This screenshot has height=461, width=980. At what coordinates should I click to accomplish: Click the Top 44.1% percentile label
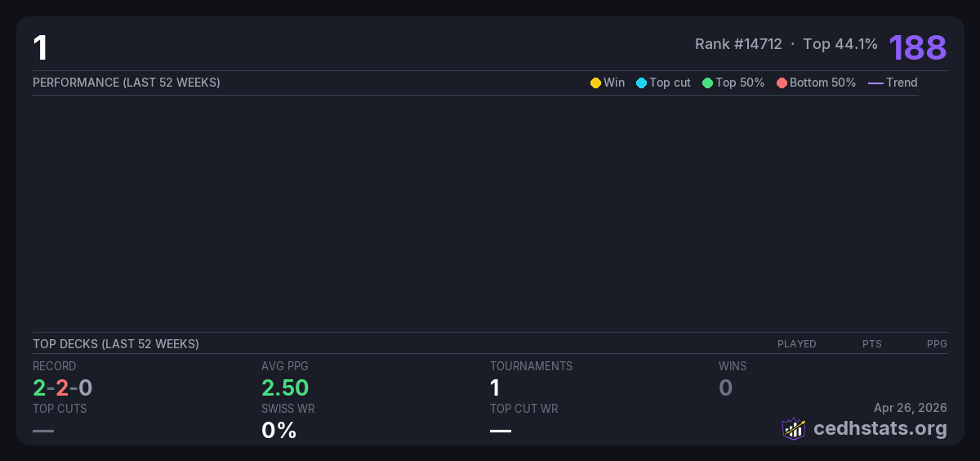(x=840, y=44)
